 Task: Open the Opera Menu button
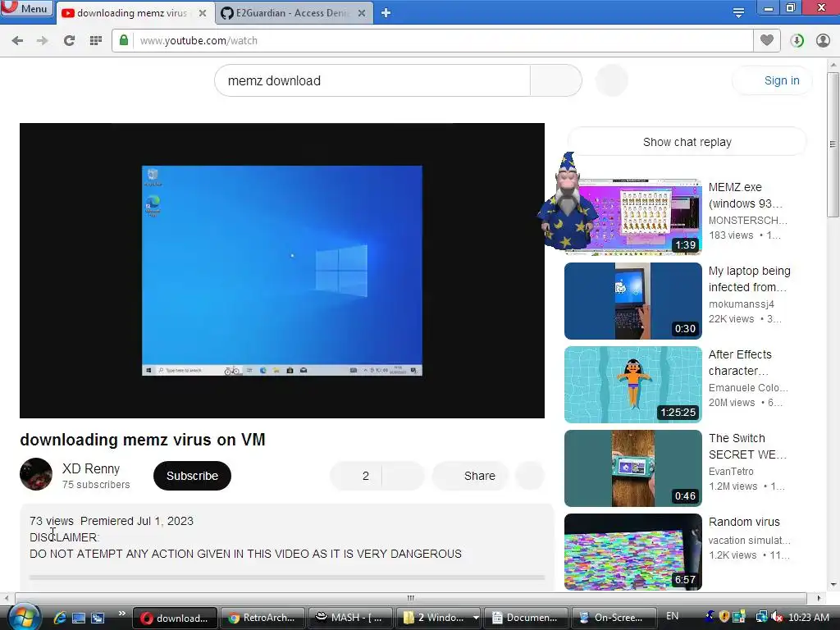tap(27, 8)
